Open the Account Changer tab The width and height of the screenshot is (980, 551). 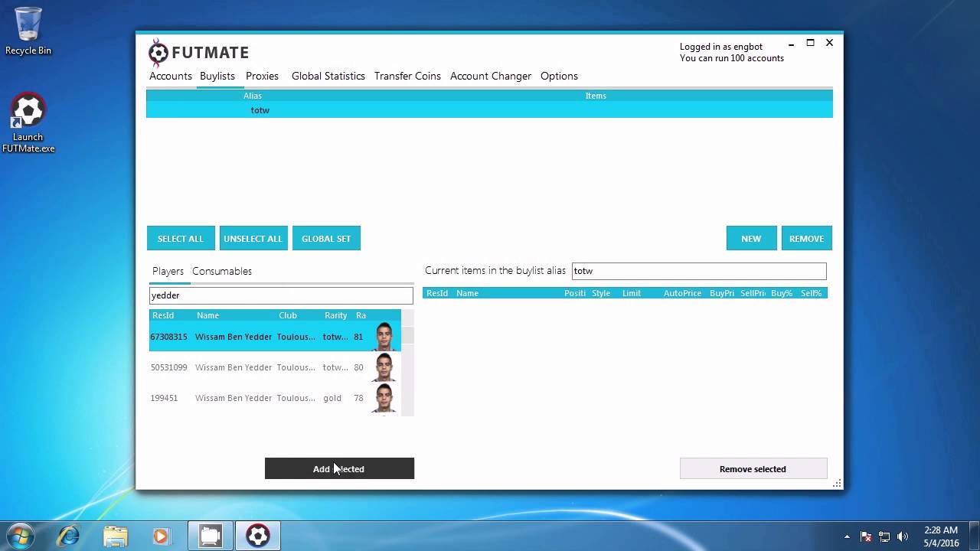coord(491,76)
